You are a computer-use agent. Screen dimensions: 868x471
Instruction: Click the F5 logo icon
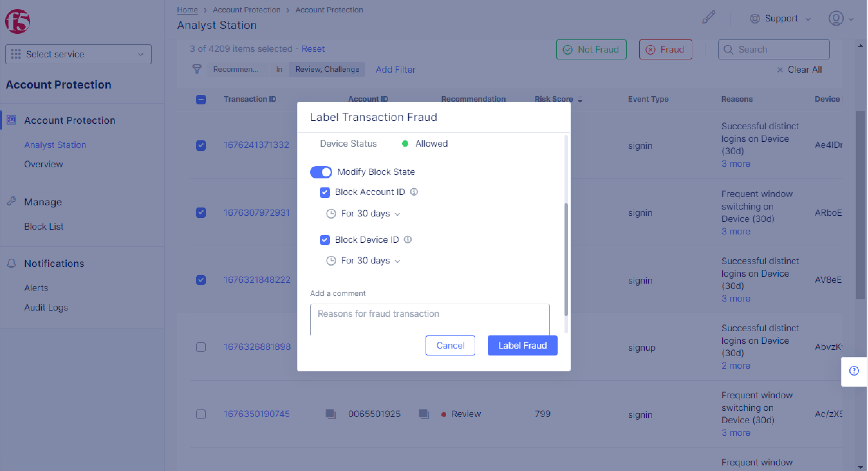click(18, 21)
